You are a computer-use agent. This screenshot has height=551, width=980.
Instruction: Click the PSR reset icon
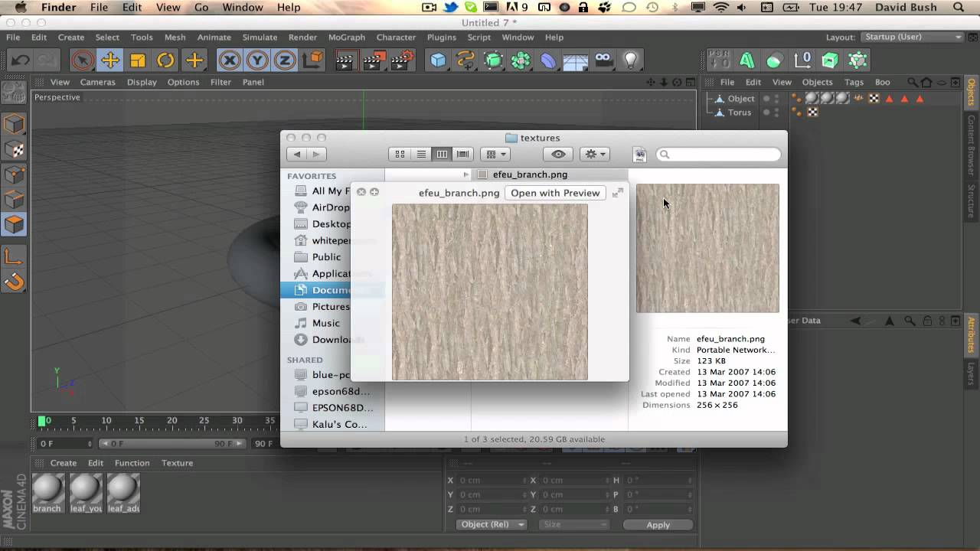[x=719, y=60]
